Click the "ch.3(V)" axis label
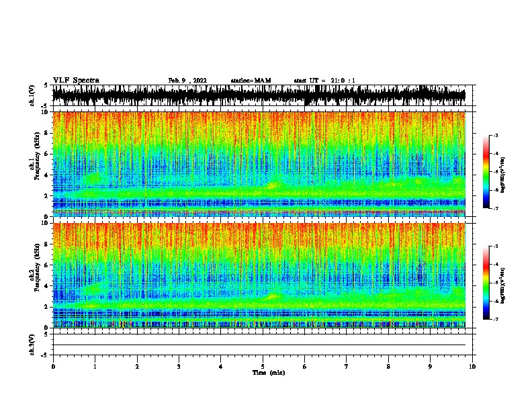Image resolution: width=532 pixels, height=411 pixels. (x=32, y=345)
